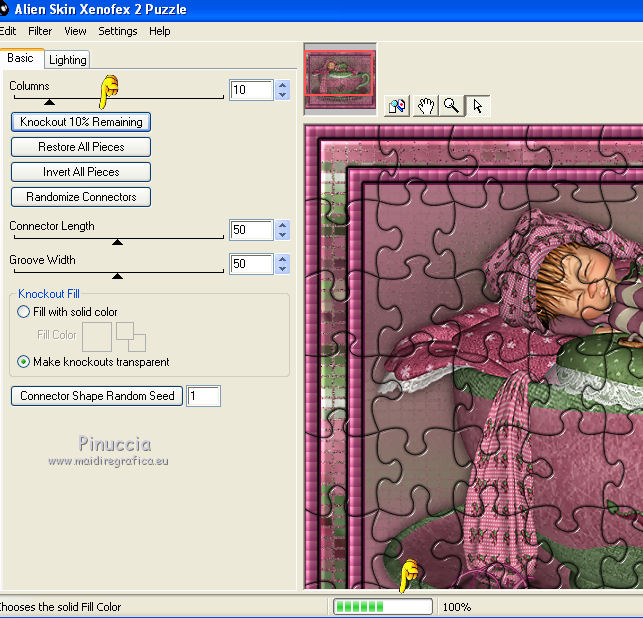Click Randomize Connectors button
The image size is (643, 618).
tap(81, 197)
